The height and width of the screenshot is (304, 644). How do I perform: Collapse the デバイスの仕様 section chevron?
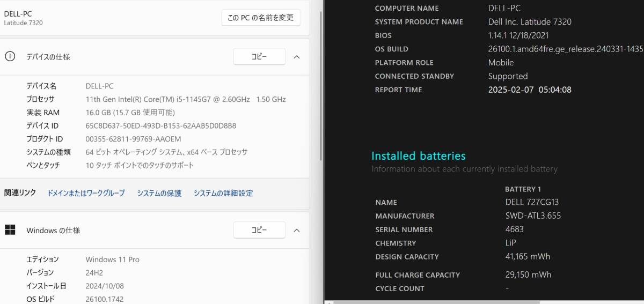tap(297, 57)
